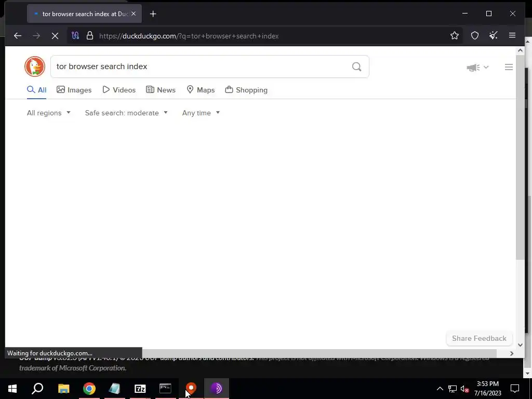Open the Windows notification center
532x399 pixels.
pos(515,389)
